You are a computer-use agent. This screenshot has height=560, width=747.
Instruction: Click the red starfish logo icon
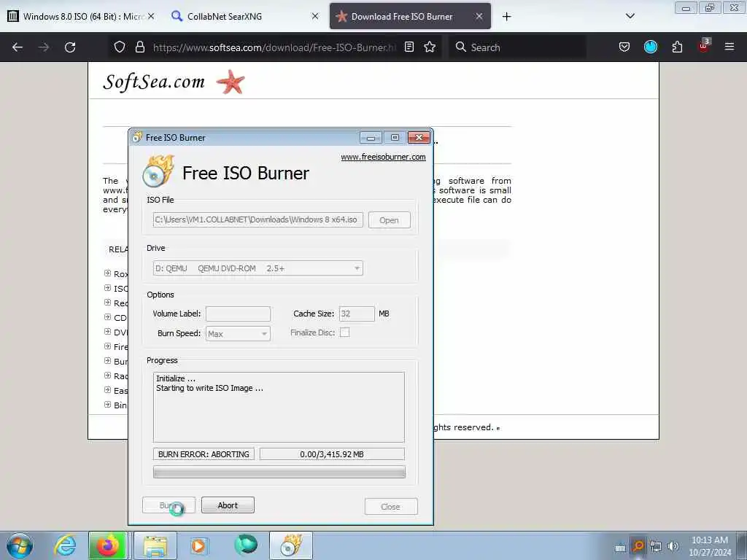pyautogui.click(x=231, y=82)
